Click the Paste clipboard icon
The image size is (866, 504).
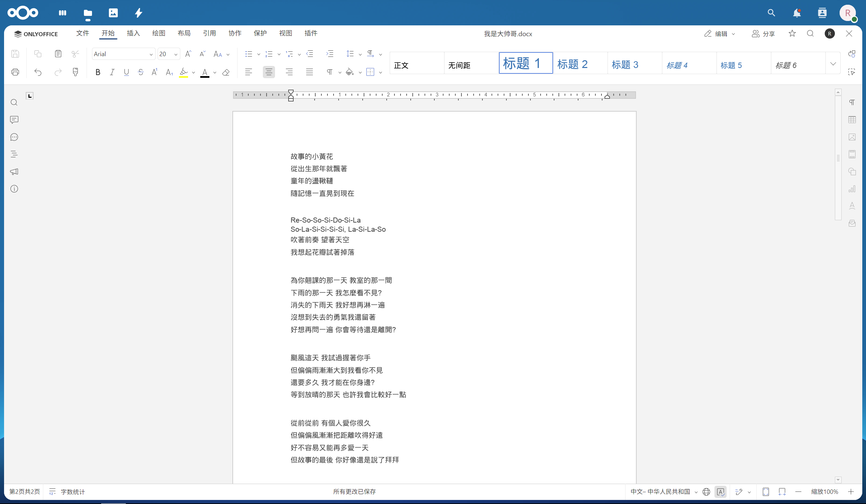(x=58, y=54)
